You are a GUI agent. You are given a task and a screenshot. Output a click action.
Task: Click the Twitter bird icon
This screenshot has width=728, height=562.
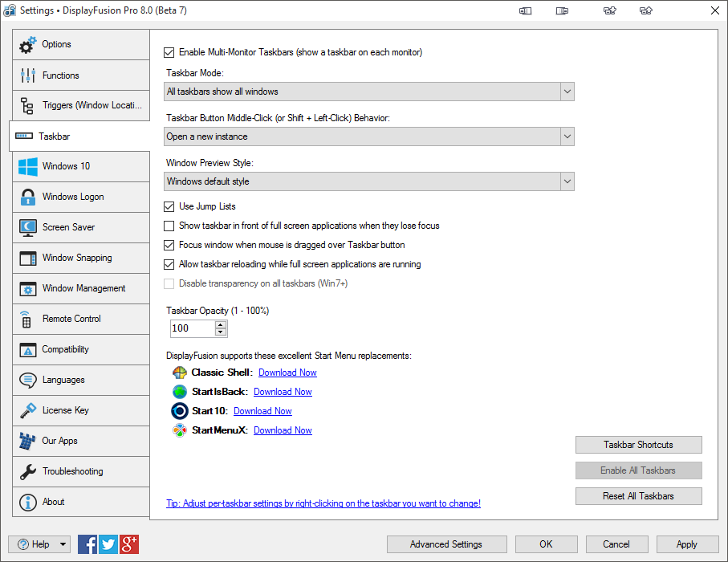pyautogui.click(x=108, y=544)
